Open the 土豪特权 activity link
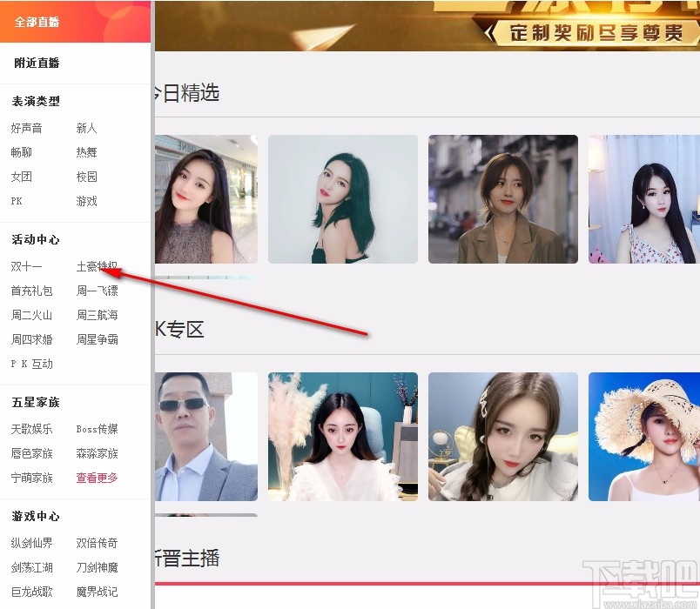The height and width of the screenshot is (609, 700). [97, 267]
